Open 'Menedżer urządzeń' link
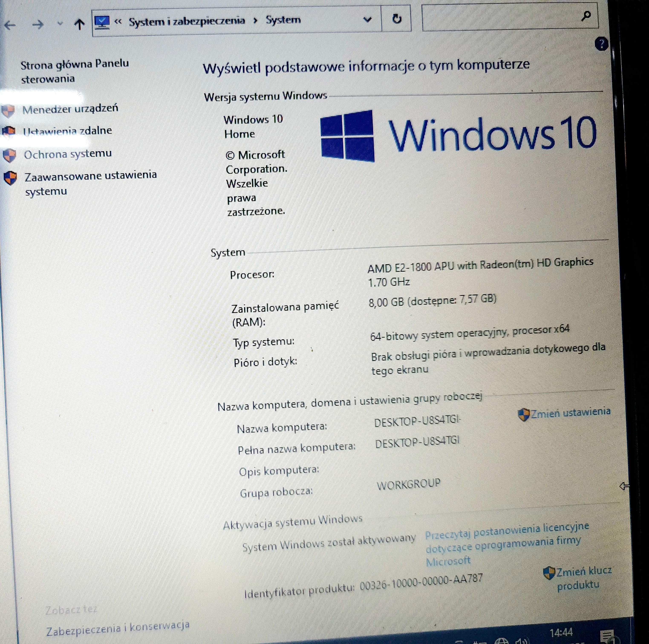This screenshot has width=649, height=644. tap(70, 109)
